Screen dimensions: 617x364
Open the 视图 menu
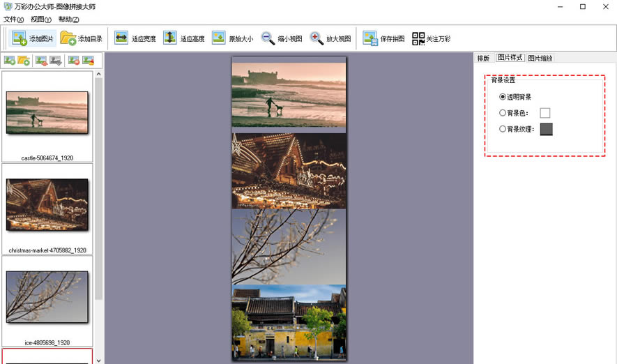pos(41,20)
